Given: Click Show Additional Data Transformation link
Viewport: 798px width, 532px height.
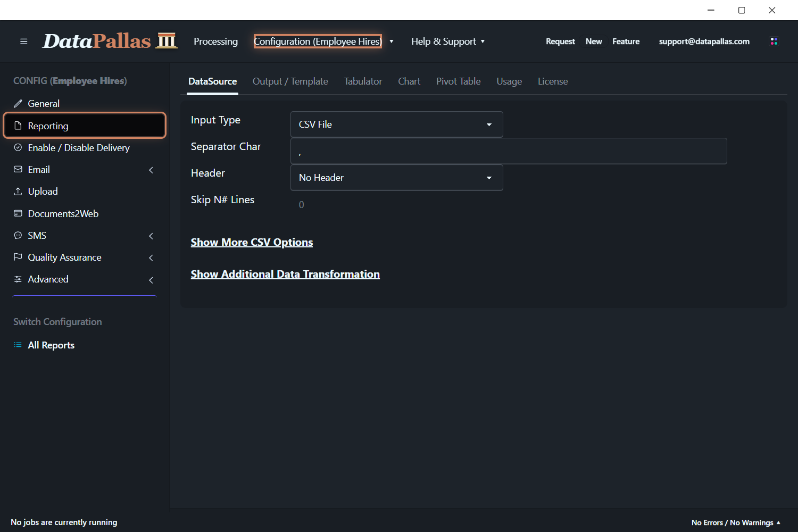Looking at the screenshot, I should pyautogui.click(x=285, y=274).
